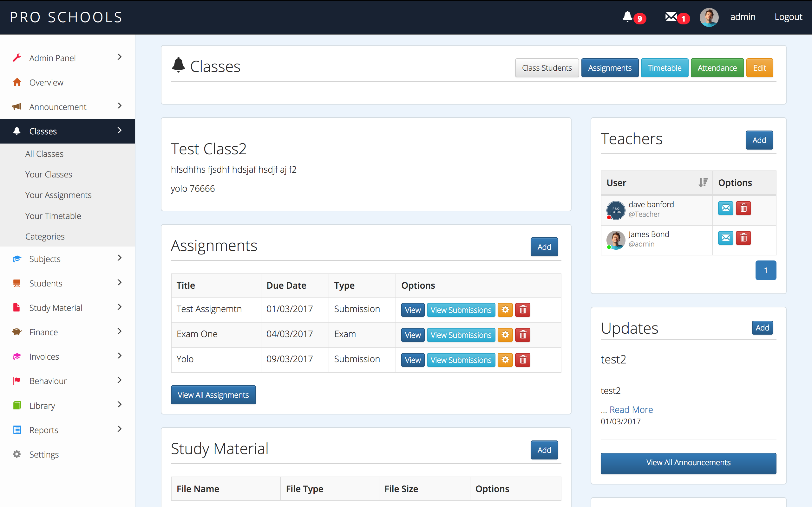
Task: Expand the Finance section chevron
Action: 119,331
